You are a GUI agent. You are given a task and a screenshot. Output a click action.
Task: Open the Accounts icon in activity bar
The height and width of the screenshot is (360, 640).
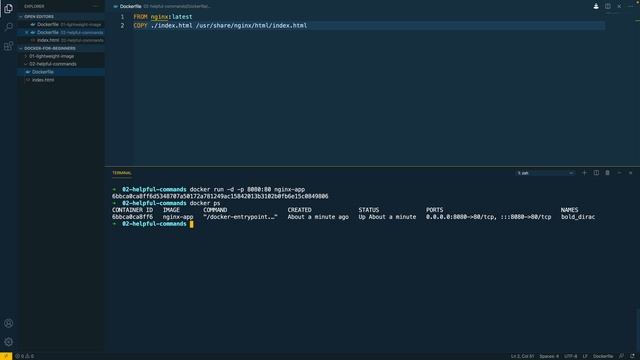pyautogui.click(x=8, y=323)
